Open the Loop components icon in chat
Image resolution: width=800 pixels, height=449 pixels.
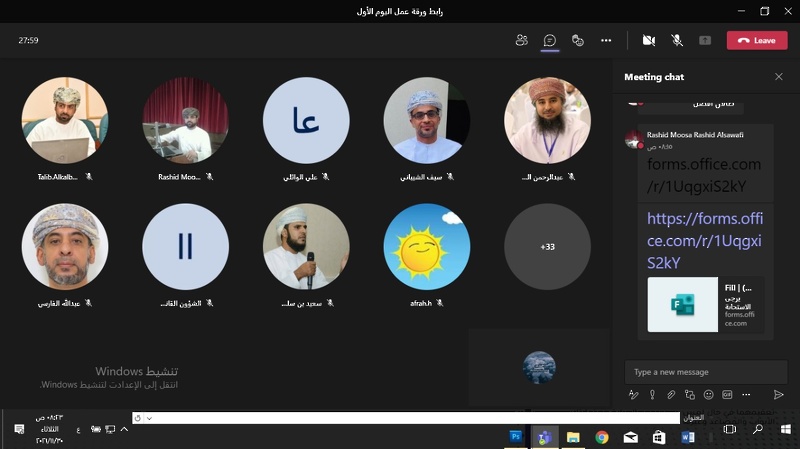(x=690, y=394)
